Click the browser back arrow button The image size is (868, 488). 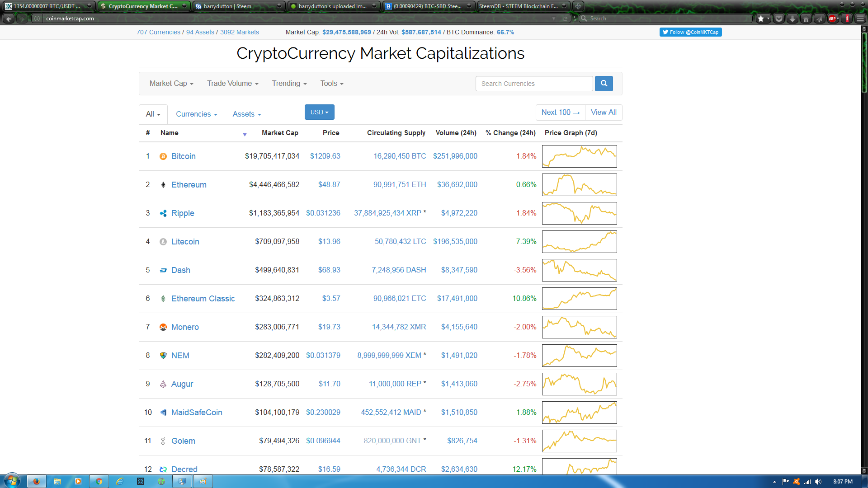click(9, 19)
